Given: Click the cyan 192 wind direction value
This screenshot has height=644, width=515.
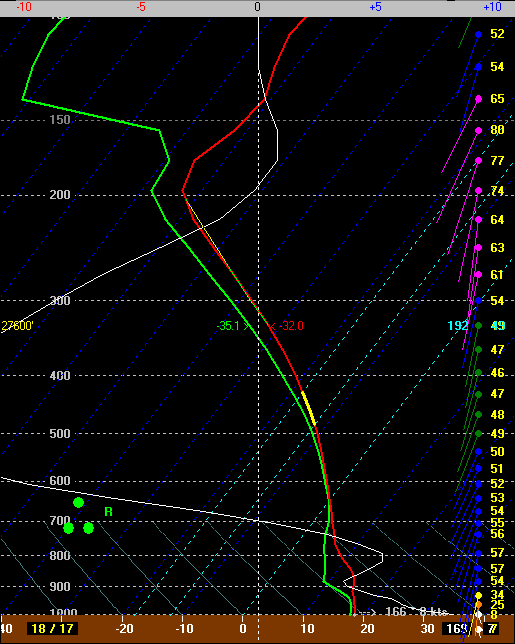Looking at the screenshot, I should (458, 326).
